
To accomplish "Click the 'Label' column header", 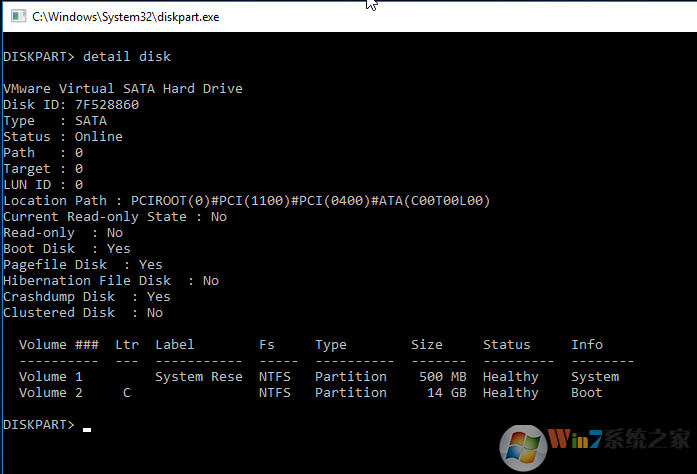I will pos(175,345).
